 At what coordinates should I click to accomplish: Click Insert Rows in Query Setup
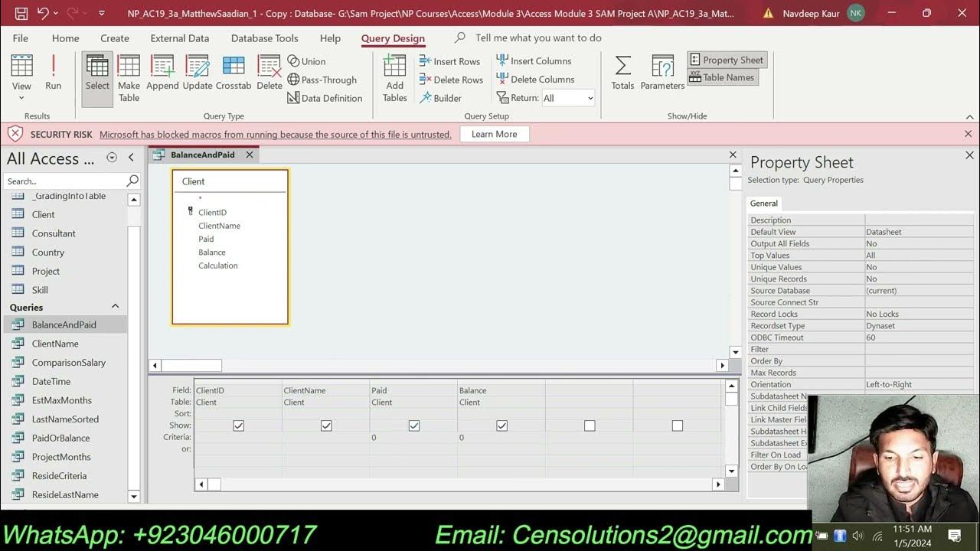click(450, 61)
